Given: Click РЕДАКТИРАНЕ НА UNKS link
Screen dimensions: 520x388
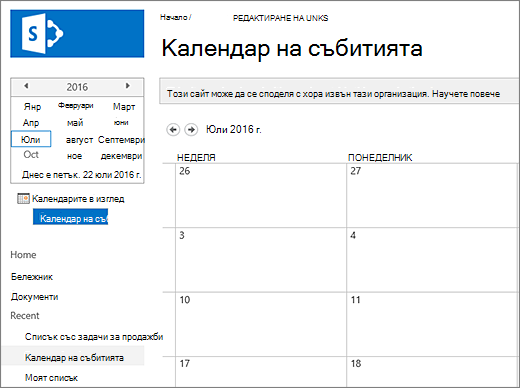Looking at the screenshot, I should tap(280, 18).
